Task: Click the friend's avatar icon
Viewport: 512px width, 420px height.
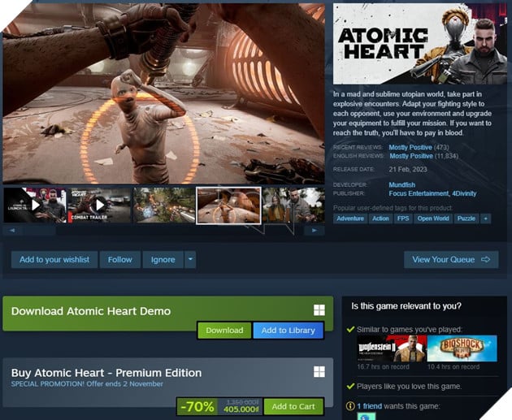Action: click(x=366, y=417)
